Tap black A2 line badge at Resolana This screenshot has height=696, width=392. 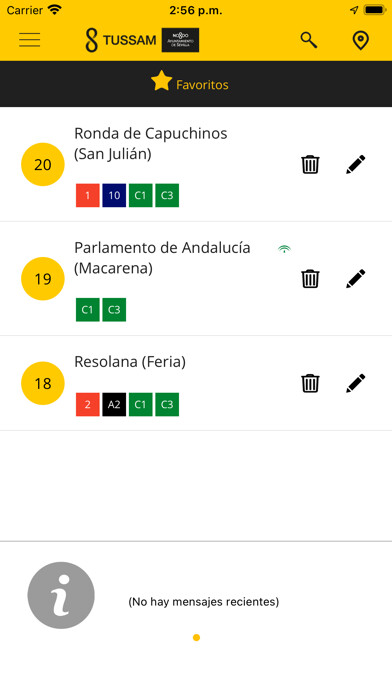[114, 404]
